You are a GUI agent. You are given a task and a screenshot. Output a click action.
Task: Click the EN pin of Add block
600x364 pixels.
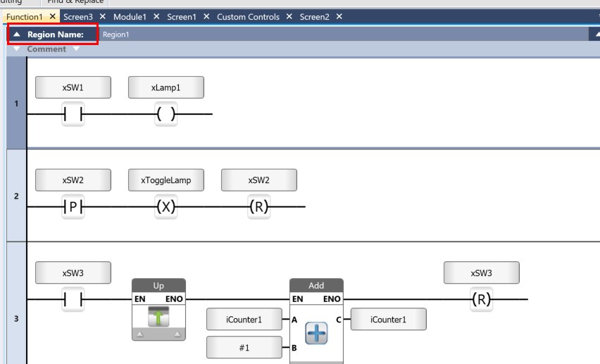point(298,299)
